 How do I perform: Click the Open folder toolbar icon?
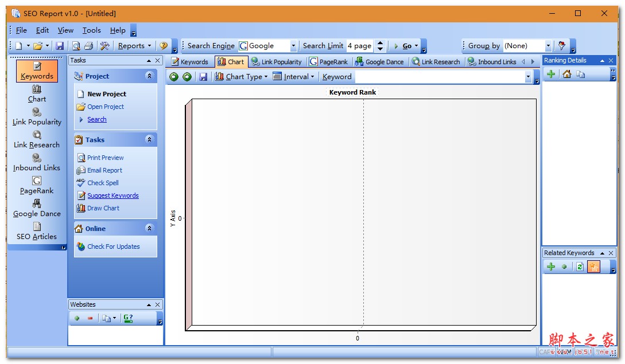tap(38, 46)
